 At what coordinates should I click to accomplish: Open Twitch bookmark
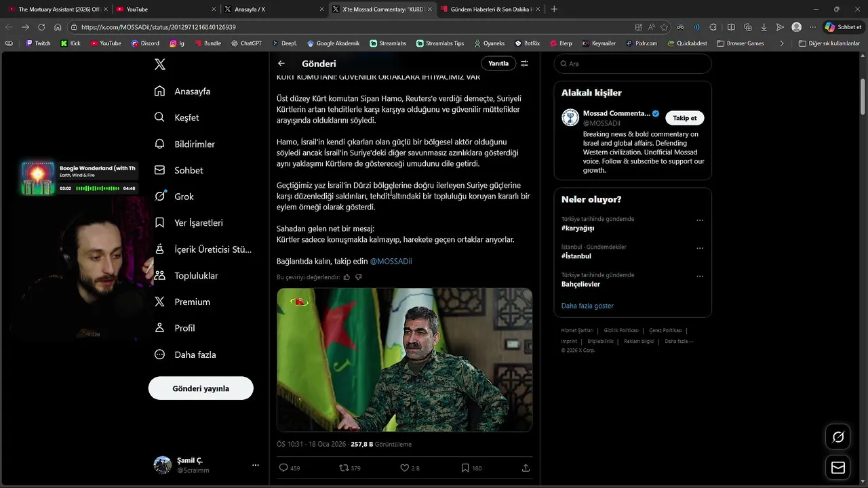[38, 43]
